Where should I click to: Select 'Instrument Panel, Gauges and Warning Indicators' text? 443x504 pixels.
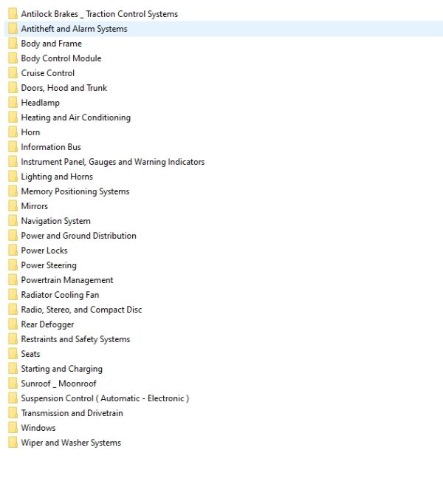coord(113,162)
